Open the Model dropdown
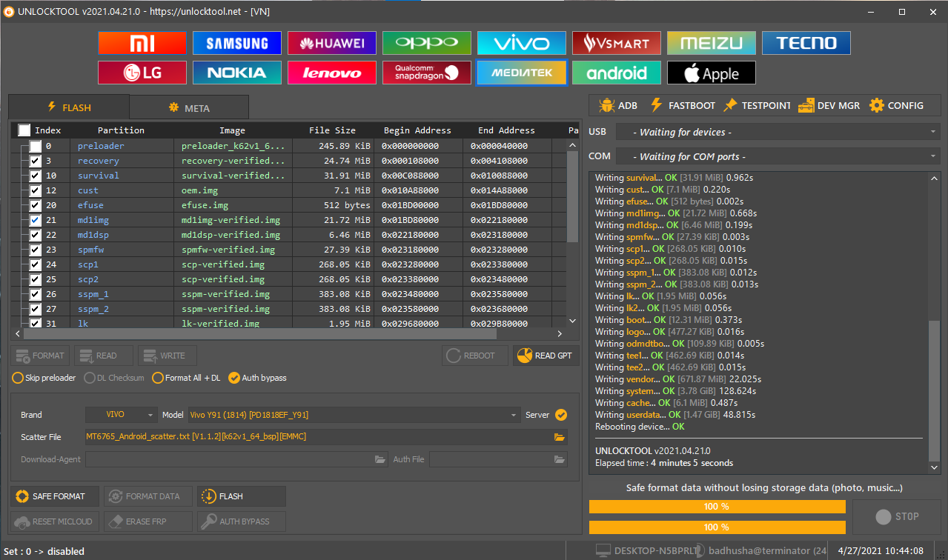This screenshot has width=948, height=560. click(x=354, y=415)
